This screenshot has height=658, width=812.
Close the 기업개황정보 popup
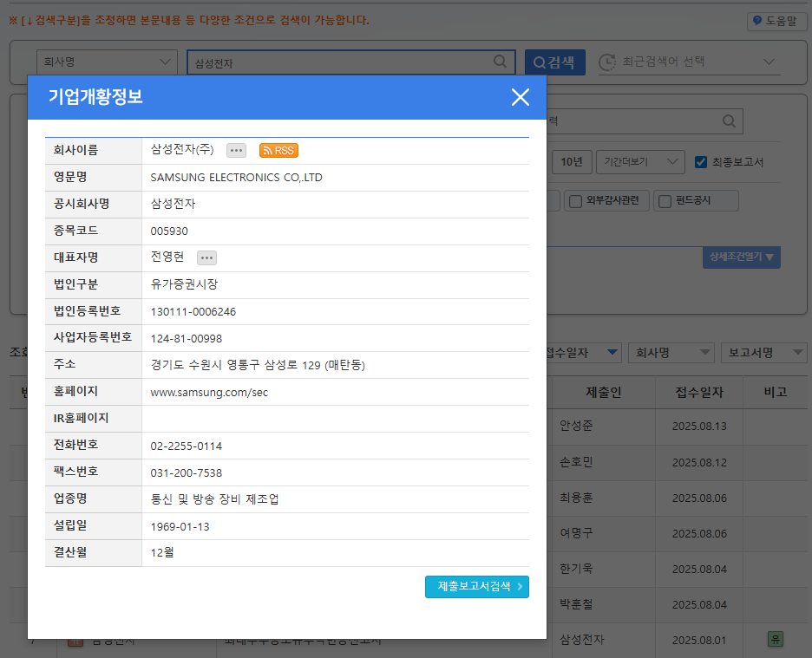click(520, 97)
